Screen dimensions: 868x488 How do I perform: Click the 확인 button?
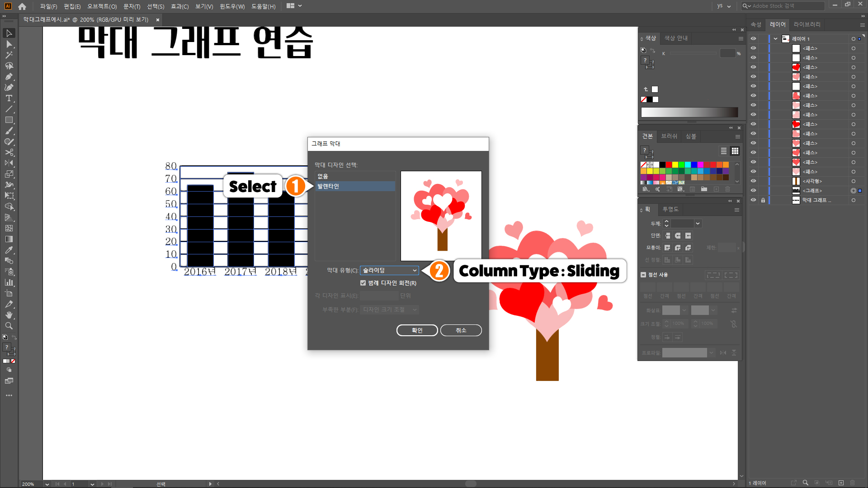coord(417,330)
